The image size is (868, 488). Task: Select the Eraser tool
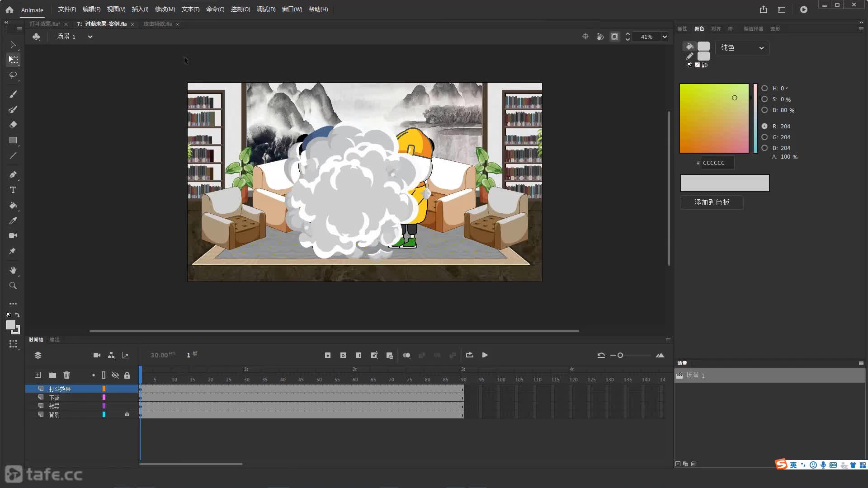coord(13,125)
